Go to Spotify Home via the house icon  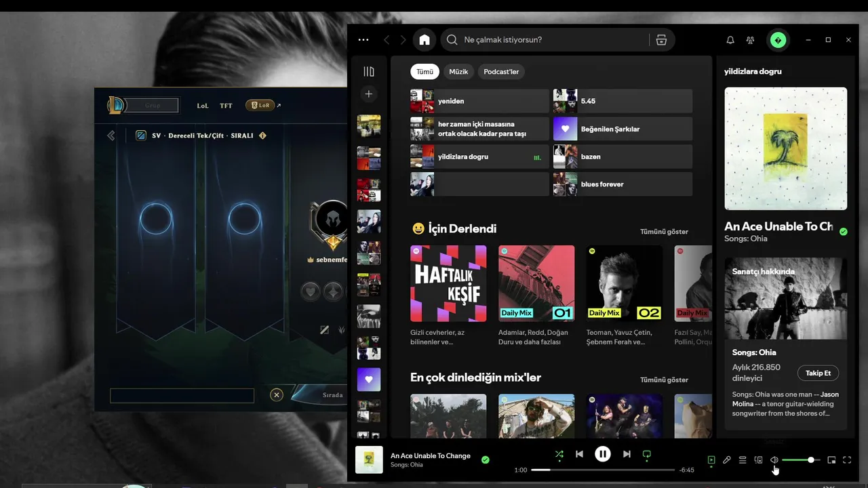point(425,40)
